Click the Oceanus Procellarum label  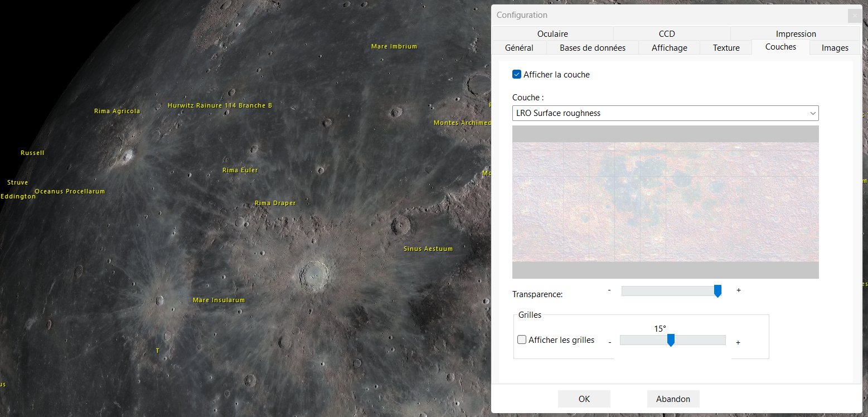click(70, 192)
